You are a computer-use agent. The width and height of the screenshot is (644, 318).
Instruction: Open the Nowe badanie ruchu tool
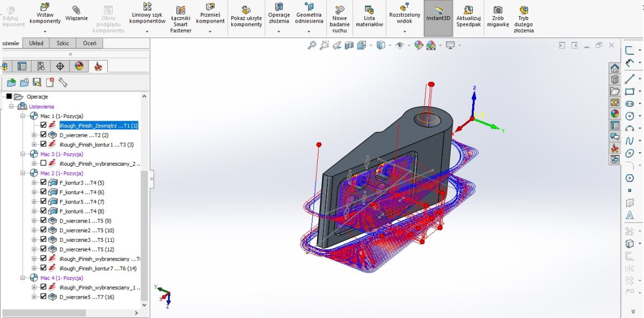click(x=340, y=10)
